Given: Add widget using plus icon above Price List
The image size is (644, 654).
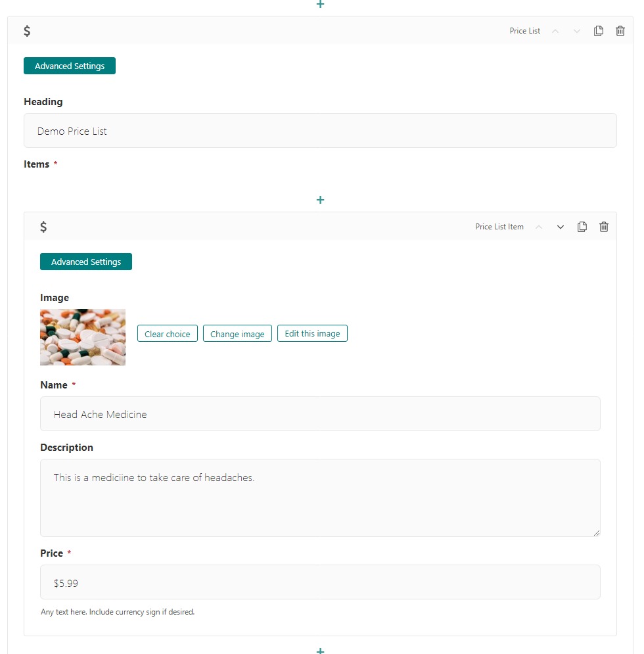Looking at the screenshot, I should coord(320,4).
